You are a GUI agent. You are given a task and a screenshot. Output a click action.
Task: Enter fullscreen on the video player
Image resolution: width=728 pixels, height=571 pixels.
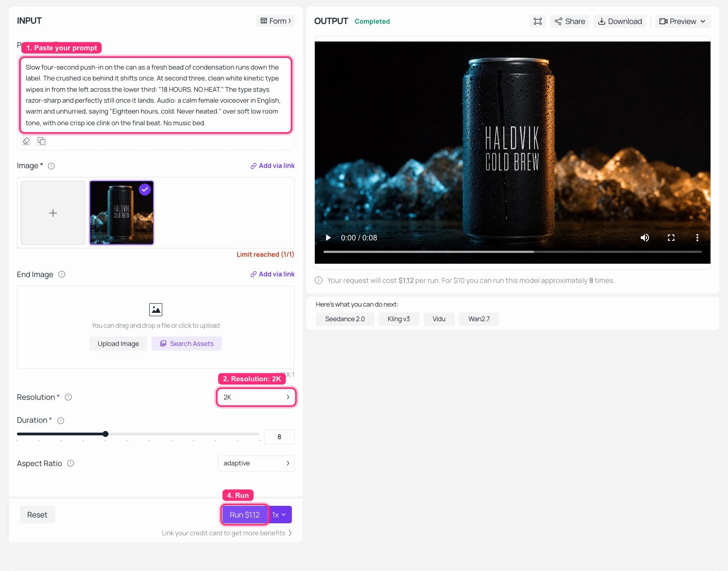(x=671, y=238)
